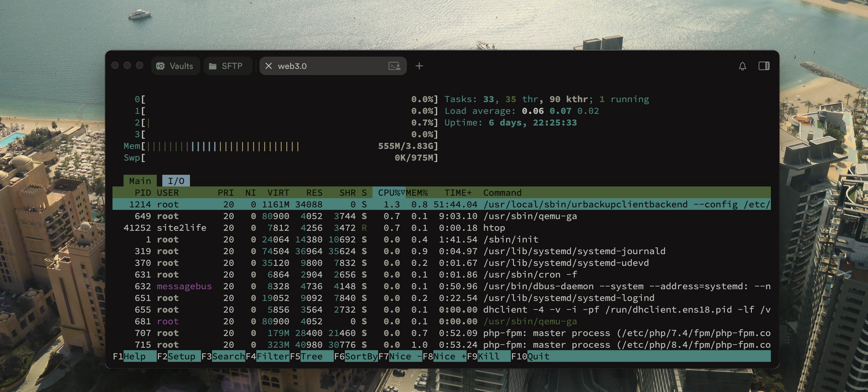This screenshot has width=868, height=392.
Task: Toggle F5 Tree view in footer
Action: tap(311, 356)
